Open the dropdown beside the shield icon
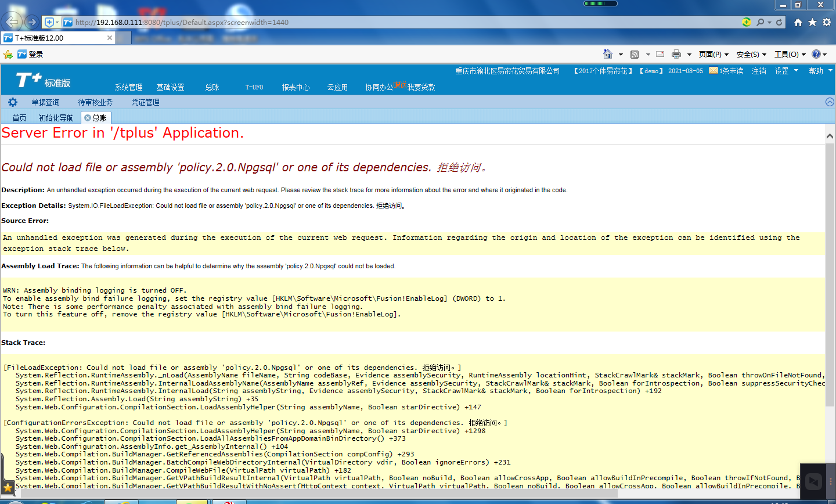This screenshot has width=836, height=504. (x=57, y=22)
